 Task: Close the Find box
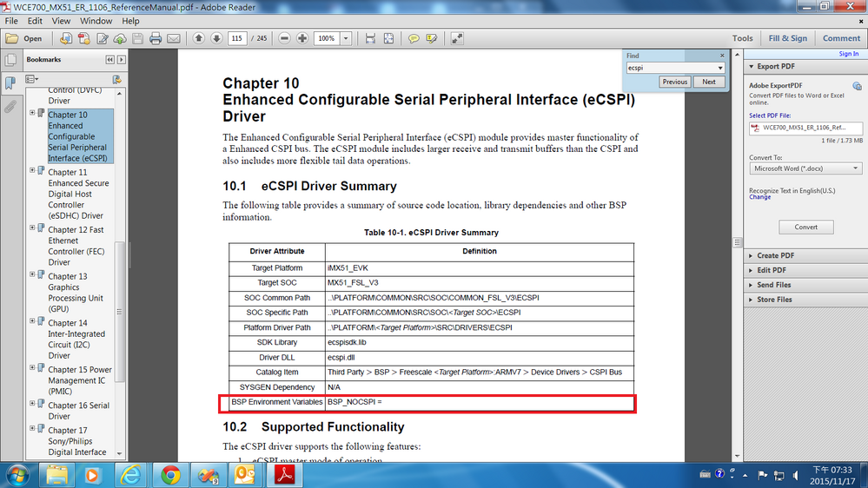[x=722, y=56]
